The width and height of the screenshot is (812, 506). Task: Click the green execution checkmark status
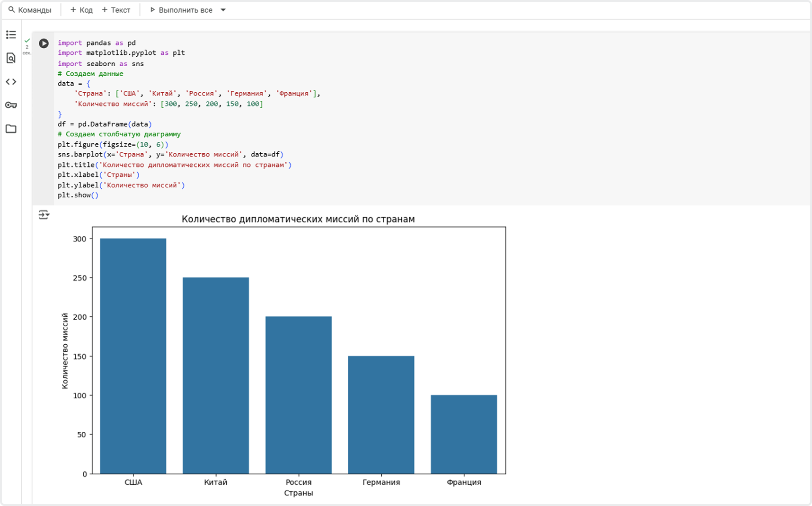(x=27, y=41)
